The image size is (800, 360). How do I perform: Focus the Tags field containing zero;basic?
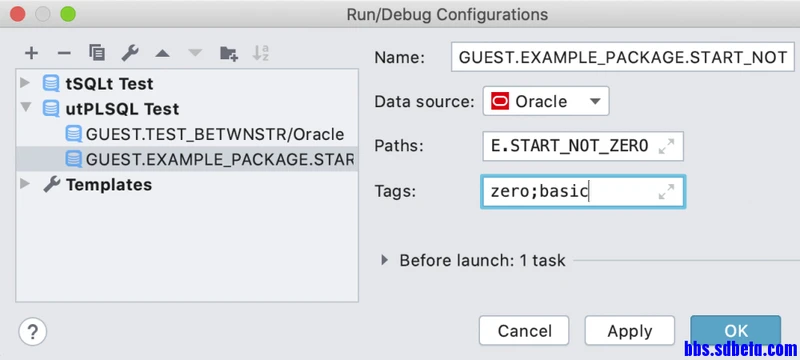(583, 192)
